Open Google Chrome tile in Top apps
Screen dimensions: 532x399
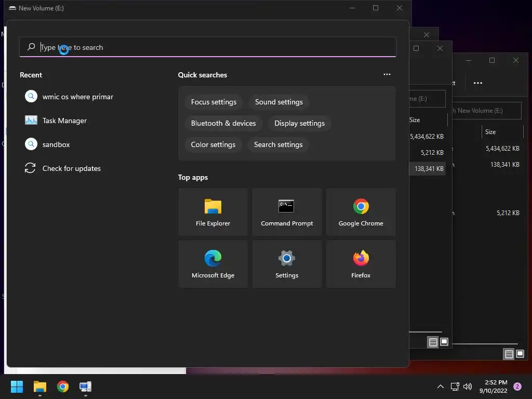coord(361,212)
